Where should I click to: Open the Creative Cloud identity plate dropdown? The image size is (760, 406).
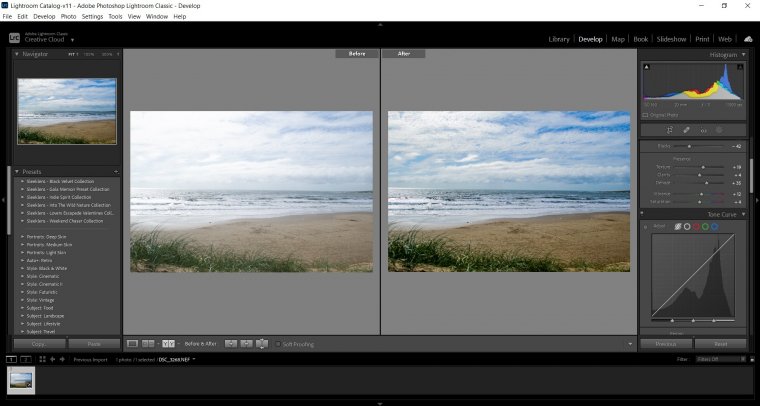[x=72, y=40]
